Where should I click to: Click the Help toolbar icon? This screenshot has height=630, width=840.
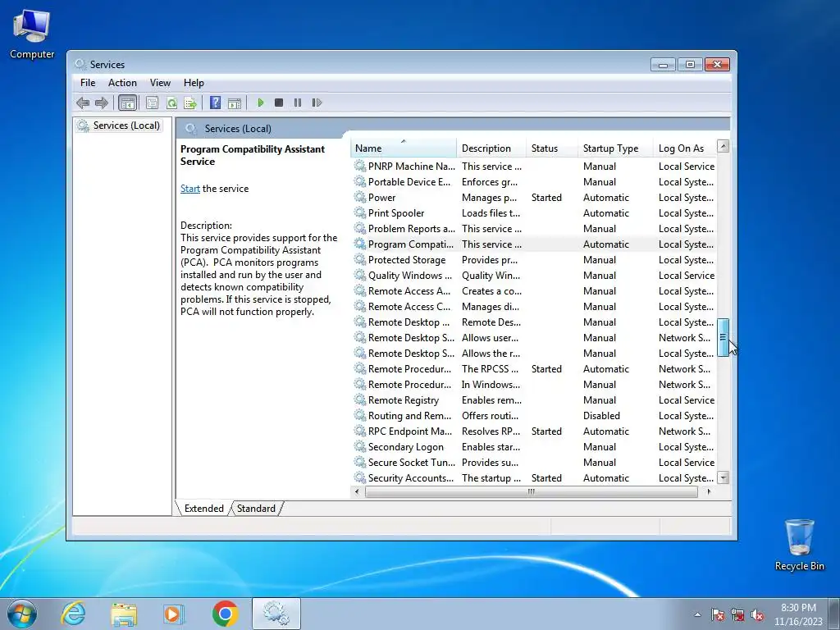[x=216, y=103]
